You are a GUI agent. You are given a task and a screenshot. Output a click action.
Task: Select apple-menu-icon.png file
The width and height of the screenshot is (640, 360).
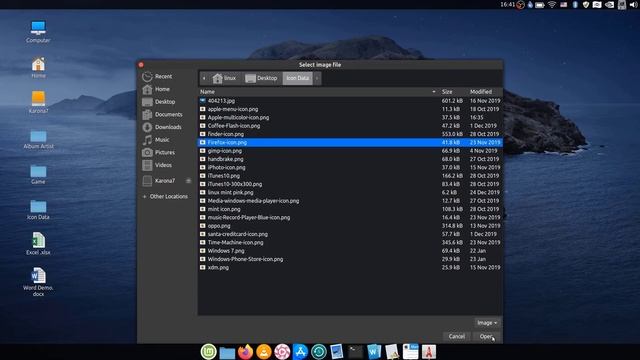tap(350, 109)
